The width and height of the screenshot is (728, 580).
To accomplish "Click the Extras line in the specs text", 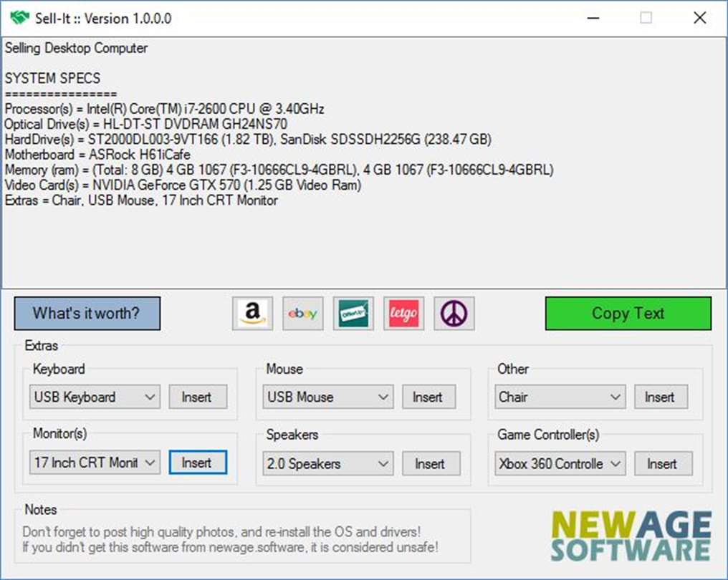I will pyautogui.click(x=141, y=200).
